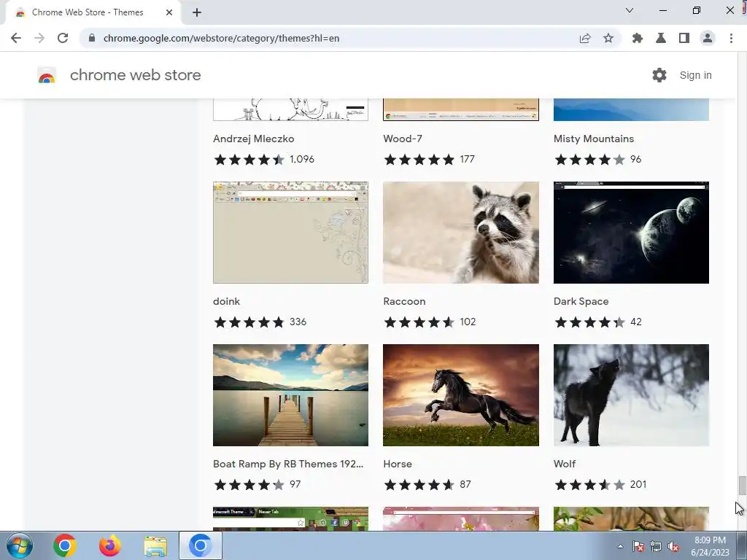Viewport: 747px width, 560px height.
Task: Show hidden system tray icons
Action: (x=620, y=546)
